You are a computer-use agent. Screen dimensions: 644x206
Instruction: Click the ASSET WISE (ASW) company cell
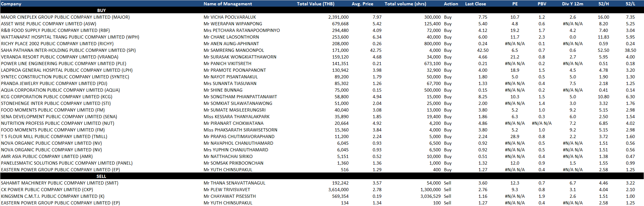(x=48, y=24)
